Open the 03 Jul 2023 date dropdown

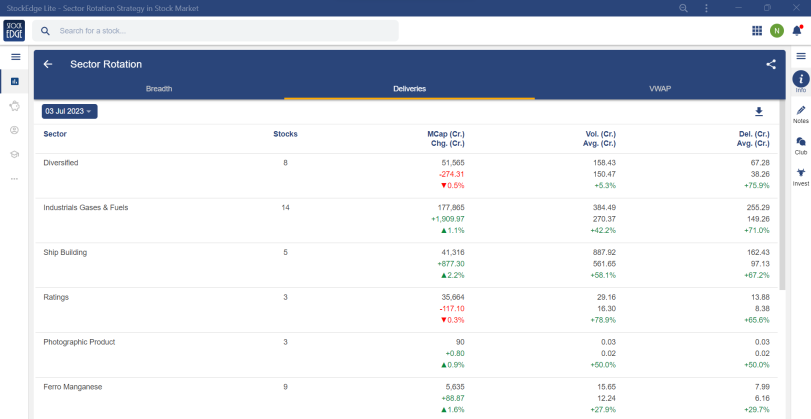69,111
